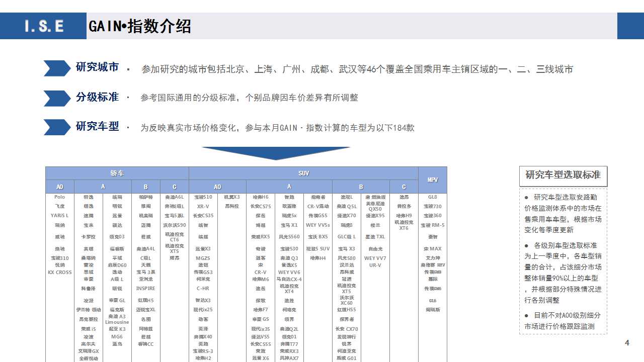Click the 凯迪拉克 CT6 cell

[174, 237]
